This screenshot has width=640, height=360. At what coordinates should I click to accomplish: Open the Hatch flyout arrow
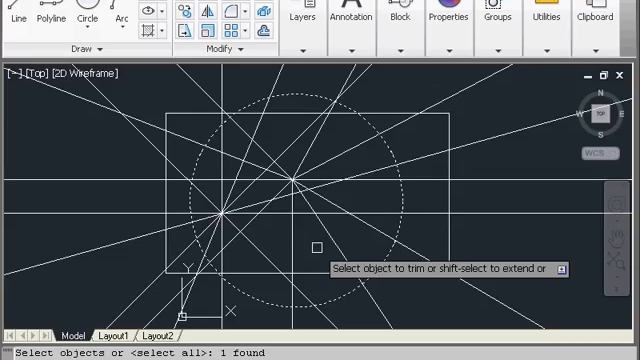[162, 31]
